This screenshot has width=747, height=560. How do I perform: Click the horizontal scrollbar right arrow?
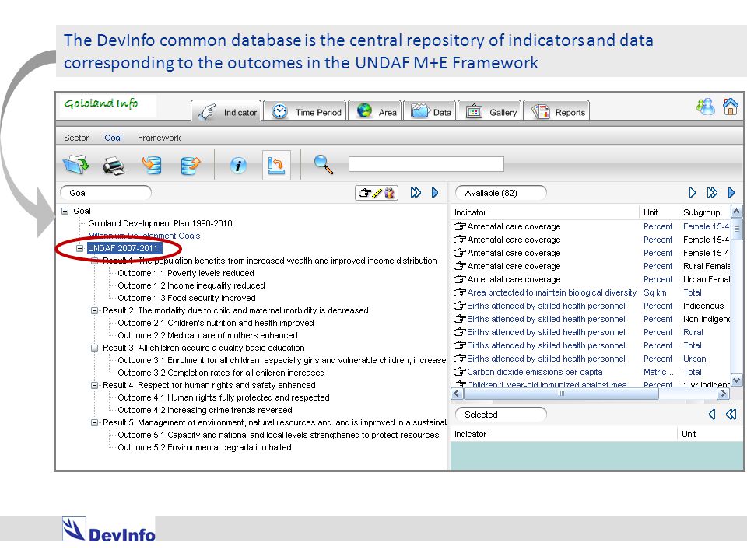click(x=724, y=394)
